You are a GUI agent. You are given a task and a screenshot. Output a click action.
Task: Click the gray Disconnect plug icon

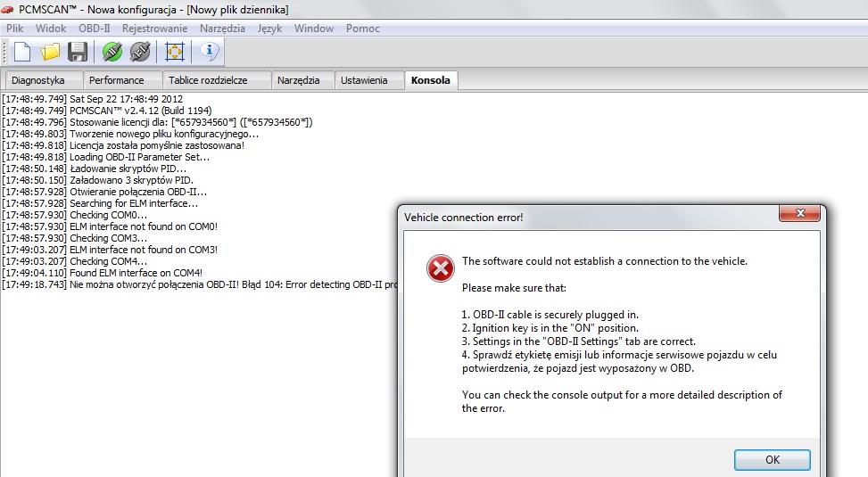(140, 52)
